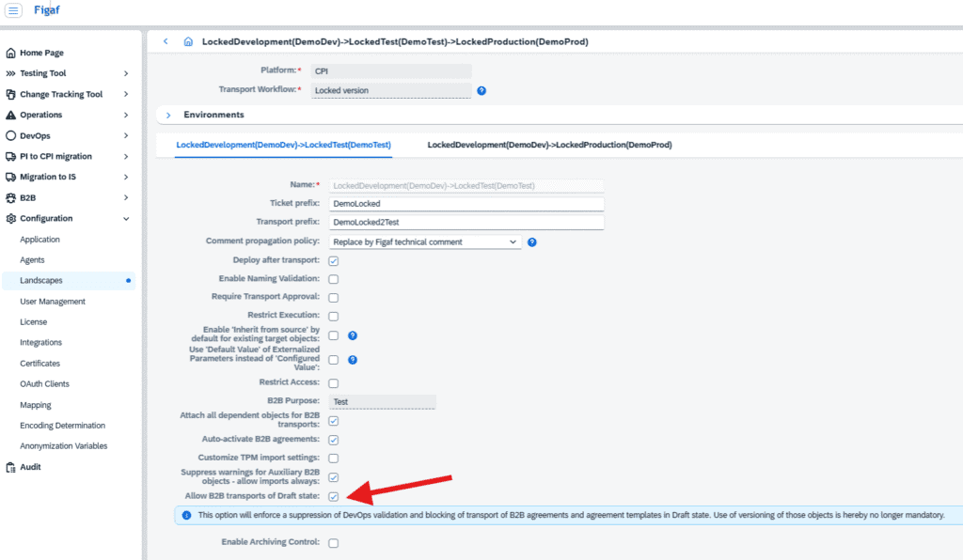Click the Home Page house icon in sidebar
Image resolution: width=963 pixels, height=560 pixels.
10,53
